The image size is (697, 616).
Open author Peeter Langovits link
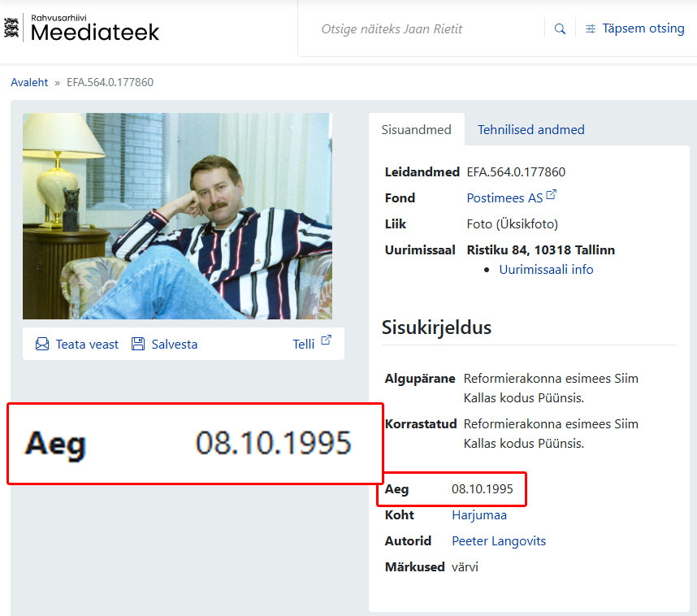click(498, 541)
